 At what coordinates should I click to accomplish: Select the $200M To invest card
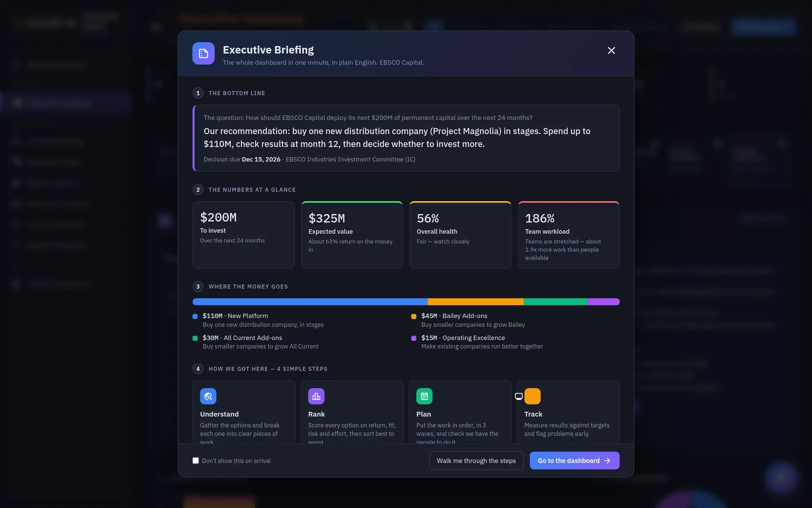[244, 235]
